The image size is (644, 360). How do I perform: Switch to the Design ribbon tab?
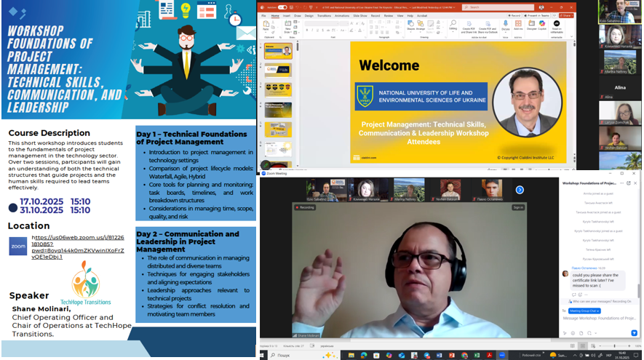309,15
